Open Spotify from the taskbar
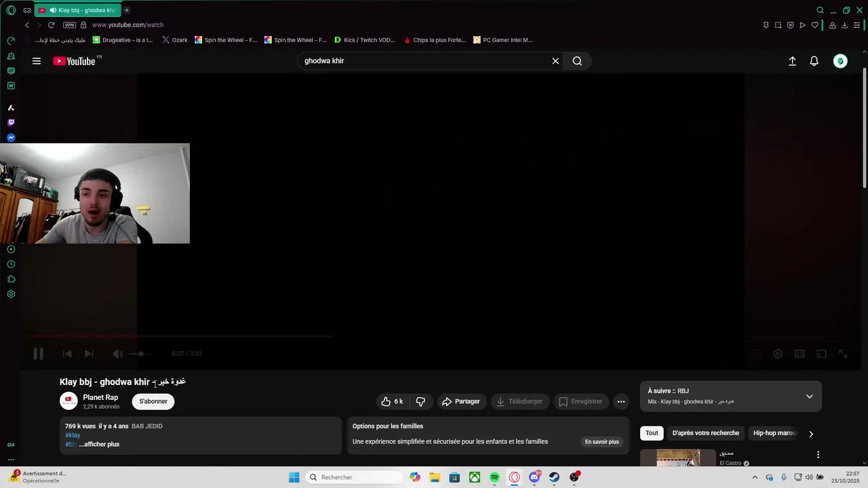Image resolution: width=868 pixels, height=488 pixels. coord(495,477)
